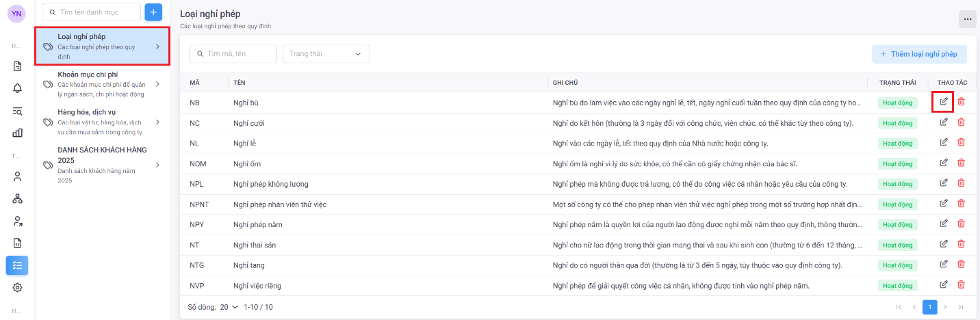
Task: Edit the Nghỉ thai sản row
Action: (944, 244)
